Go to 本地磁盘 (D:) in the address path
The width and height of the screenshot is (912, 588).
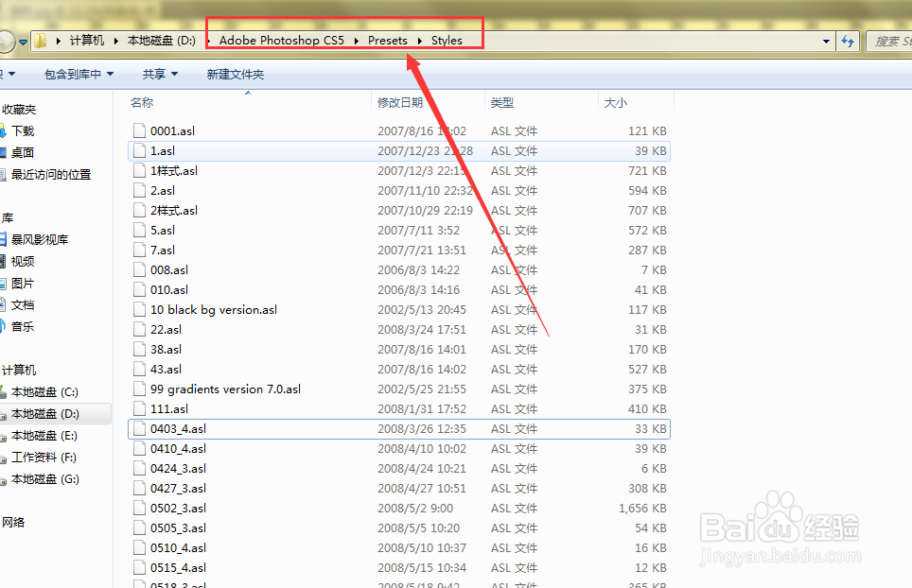pos(162,41)
